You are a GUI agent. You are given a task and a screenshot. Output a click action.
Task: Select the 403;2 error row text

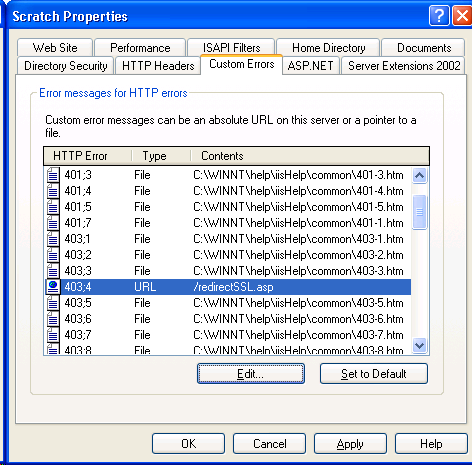pos(78,255)
